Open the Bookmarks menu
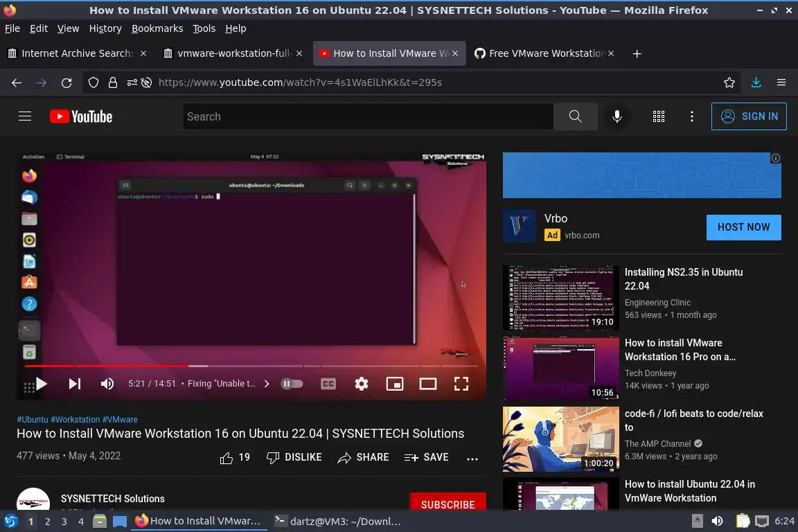 [157, 28]
